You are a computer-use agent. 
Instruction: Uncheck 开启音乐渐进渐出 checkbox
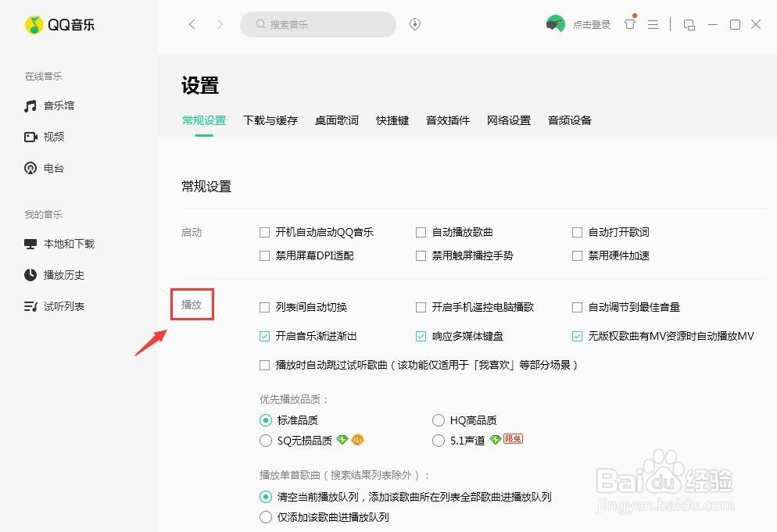(265, 337)
